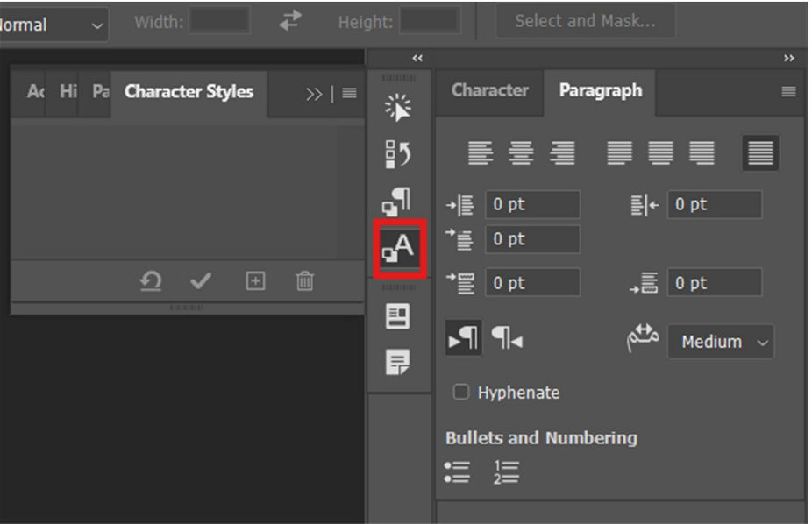Create new character style plus icon
Screen dimensions: 812x524
[255, 281]
